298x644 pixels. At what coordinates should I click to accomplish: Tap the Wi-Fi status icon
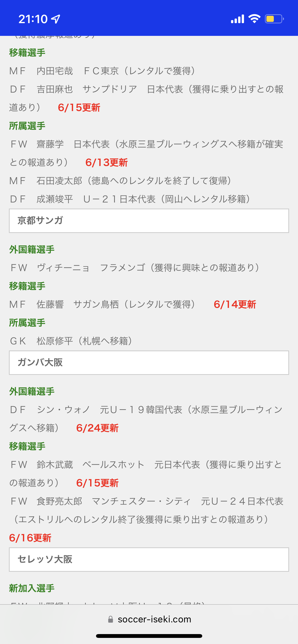254,19
